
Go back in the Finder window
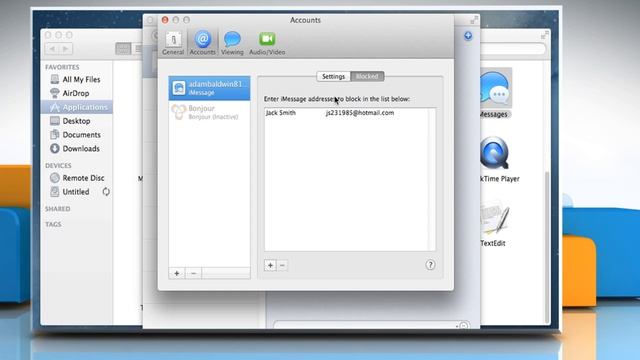tap(52, 49)
